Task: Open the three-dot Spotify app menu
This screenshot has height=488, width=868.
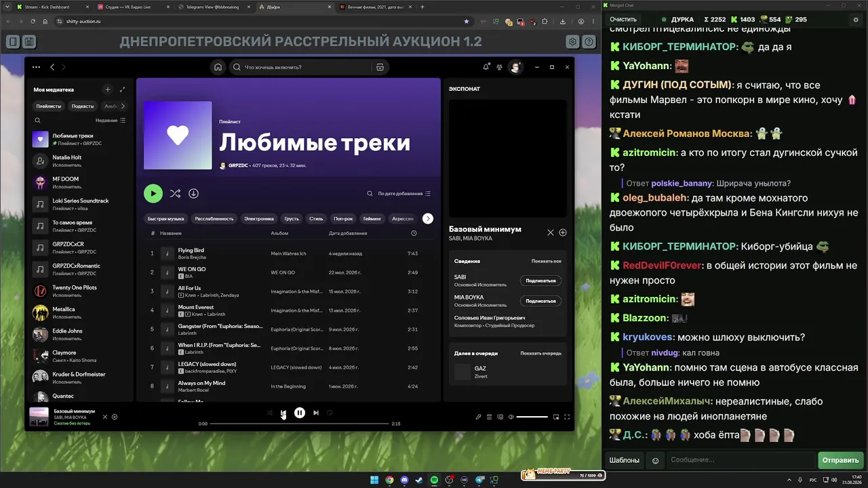Action: pyautogui.click(x=36, y=67)
